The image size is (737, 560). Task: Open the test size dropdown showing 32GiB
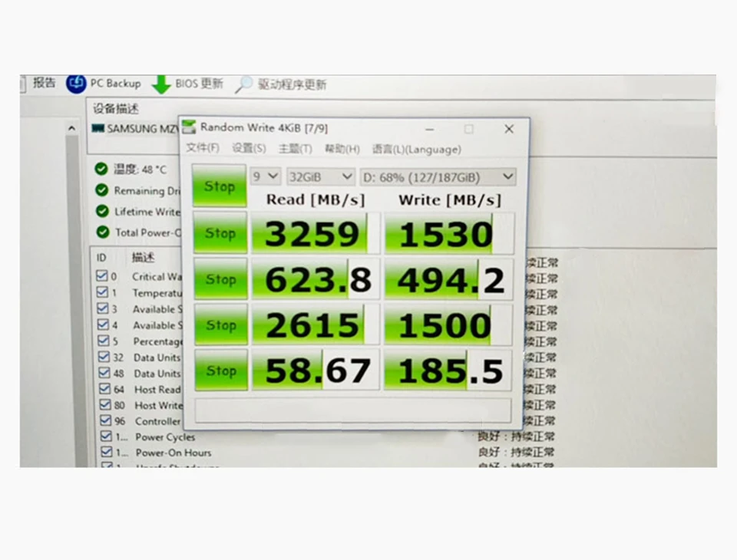(x=320, y=177)
